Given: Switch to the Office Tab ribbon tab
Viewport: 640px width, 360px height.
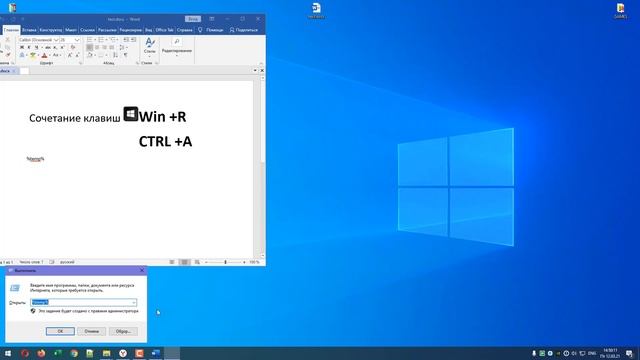Looking at the screenshot, I should tap(164, 30).
